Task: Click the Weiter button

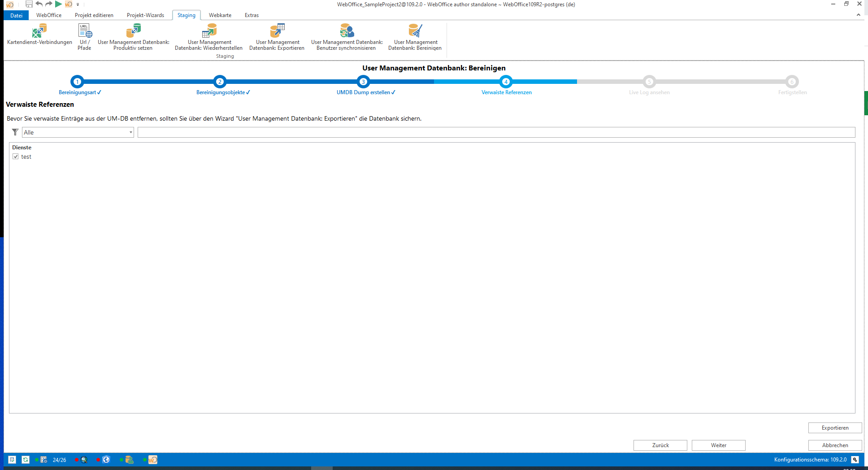Action: 718,445
